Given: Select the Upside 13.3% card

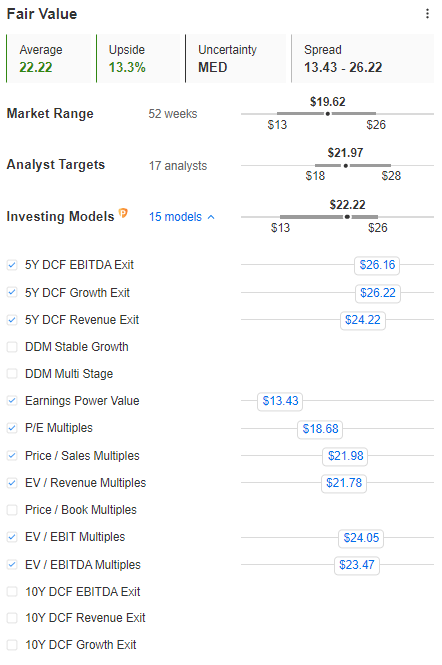Looking at the screenshot, I should point(138,59).
